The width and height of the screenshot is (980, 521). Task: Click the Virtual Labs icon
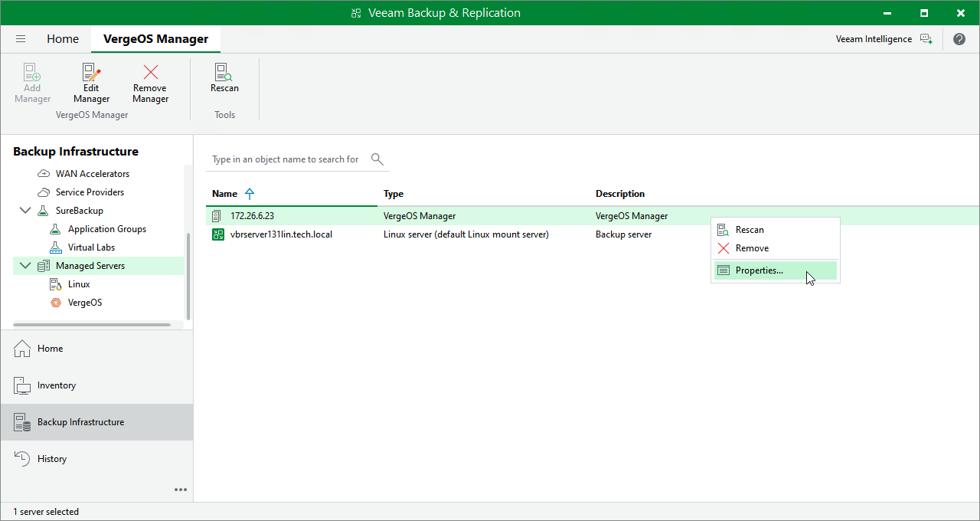(55, 247)
